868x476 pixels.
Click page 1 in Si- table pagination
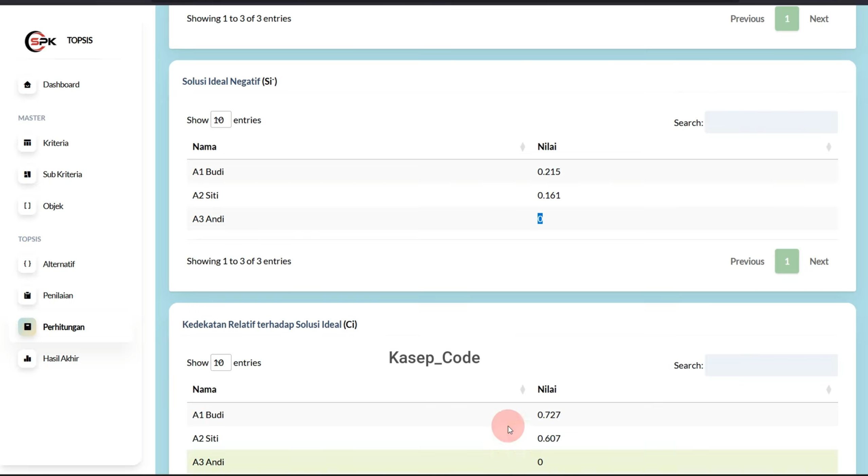tap(787, 261)
